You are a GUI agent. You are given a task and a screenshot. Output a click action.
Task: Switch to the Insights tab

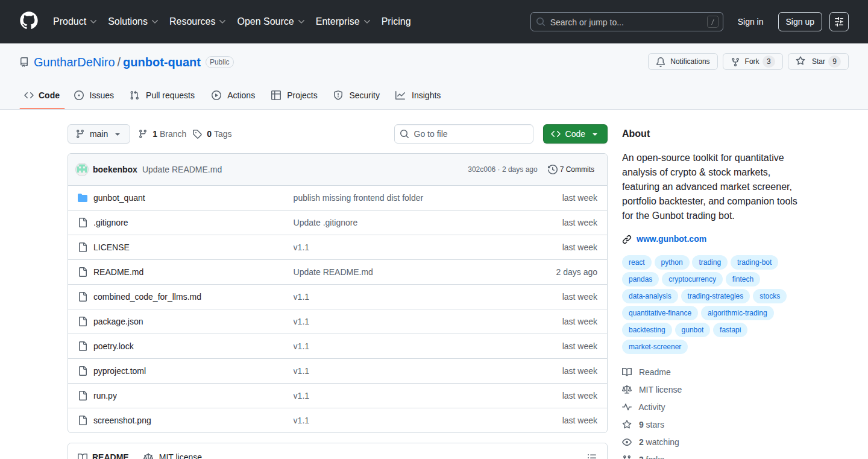click(x=418, y=95)
